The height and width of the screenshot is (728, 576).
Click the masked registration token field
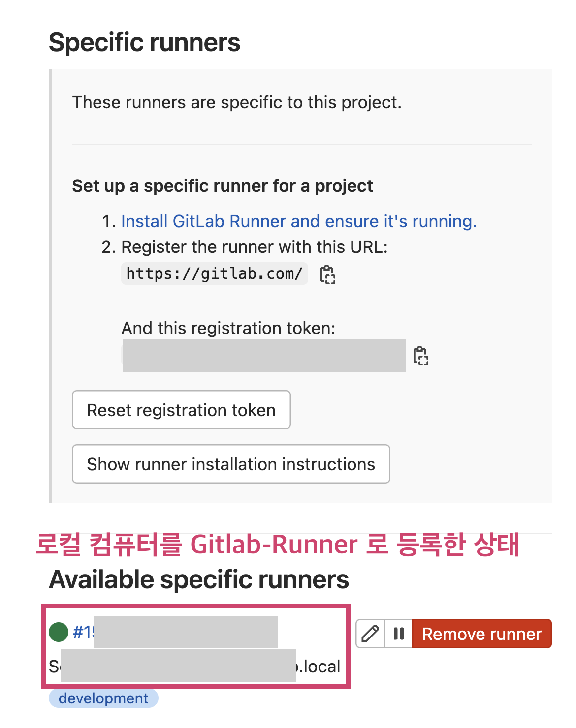264,355
